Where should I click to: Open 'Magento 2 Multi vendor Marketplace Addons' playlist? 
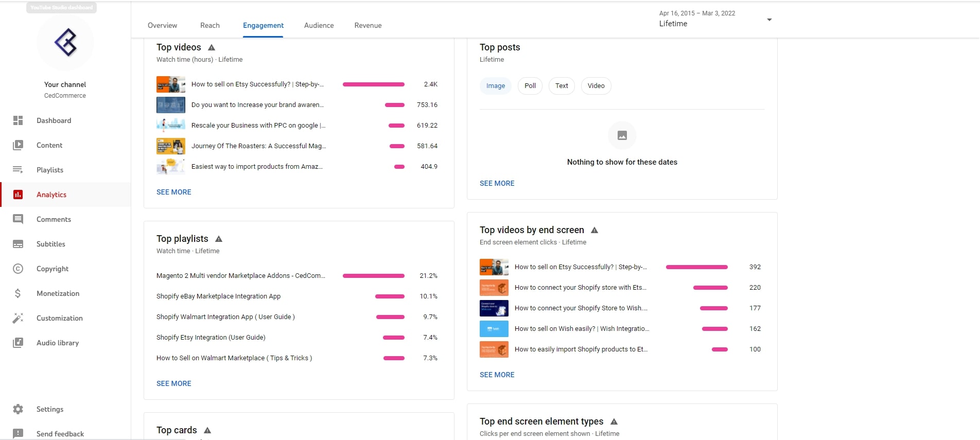[241, 276]
